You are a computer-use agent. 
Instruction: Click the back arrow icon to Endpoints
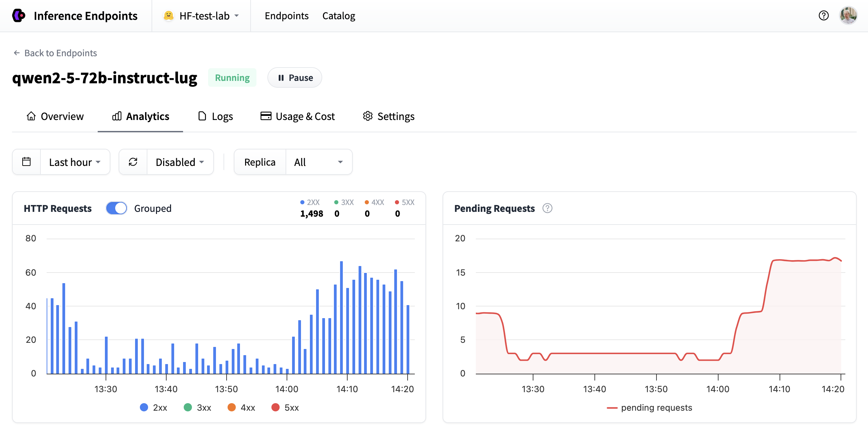16,53
